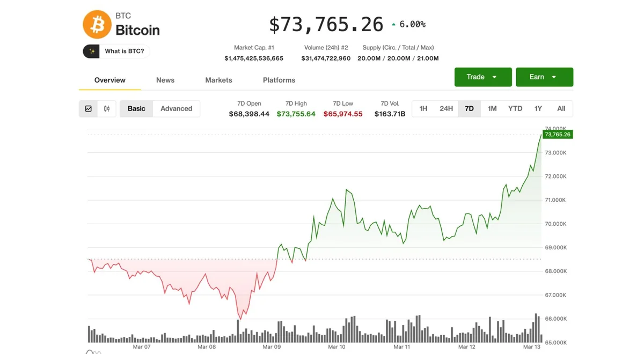Switch to the YTD range
Screen dimensions: 644x354
[x=515, y=108]
